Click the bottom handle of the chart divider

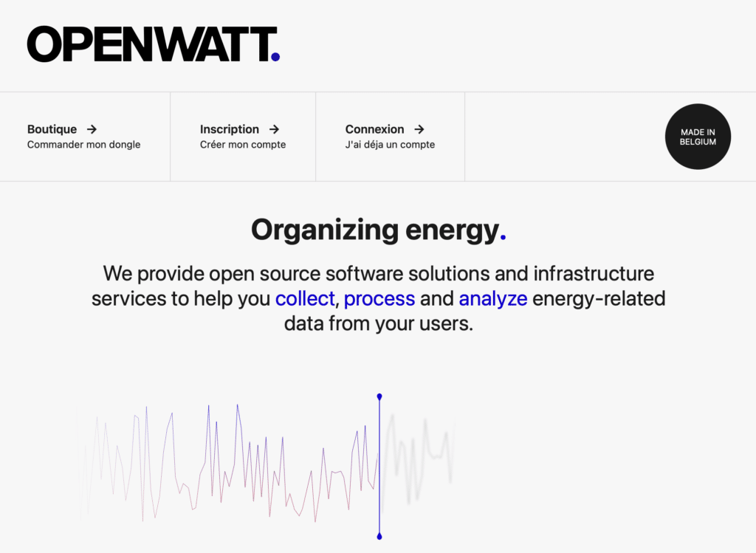tap(379, 536)
